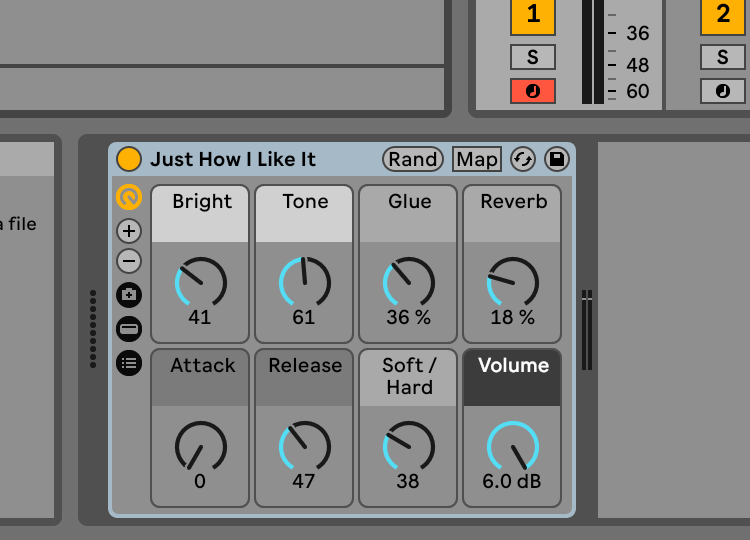
Task: Select track 1 number button
Action: (532, 15)
